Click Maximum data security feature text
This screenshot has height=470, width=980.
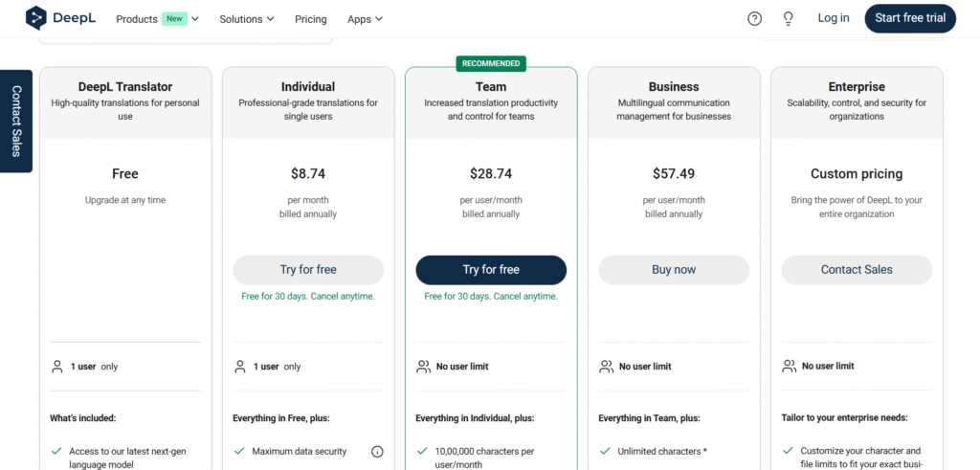(x=300, y=451)
